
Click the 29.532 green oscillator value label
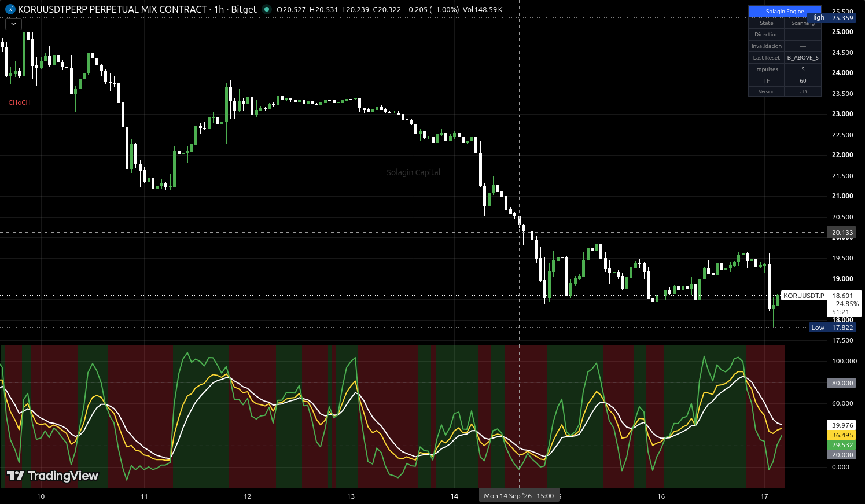coord(842,445)
